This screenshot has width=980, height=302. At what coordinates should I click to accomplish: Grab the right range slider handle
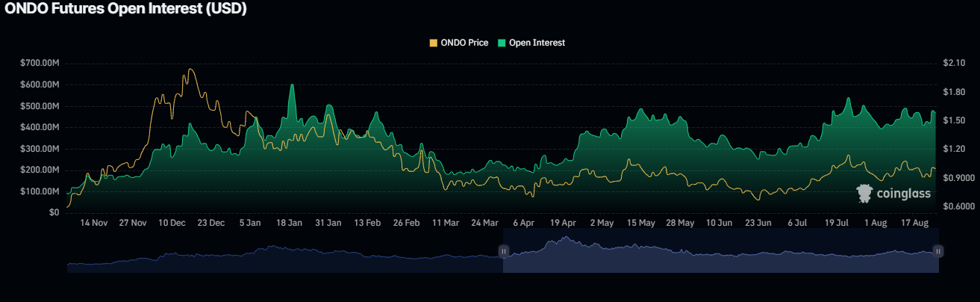(938, 251)
